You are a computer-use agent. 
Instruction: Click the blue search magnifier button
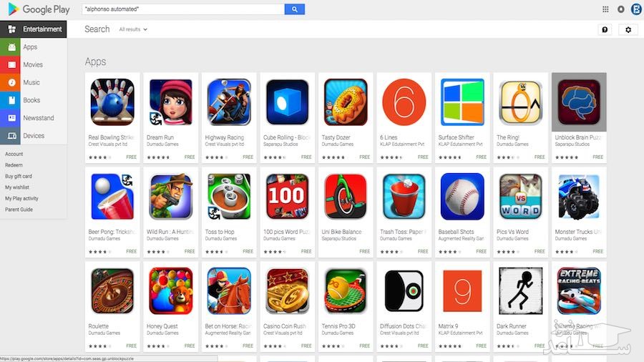[x=295, y=9]
